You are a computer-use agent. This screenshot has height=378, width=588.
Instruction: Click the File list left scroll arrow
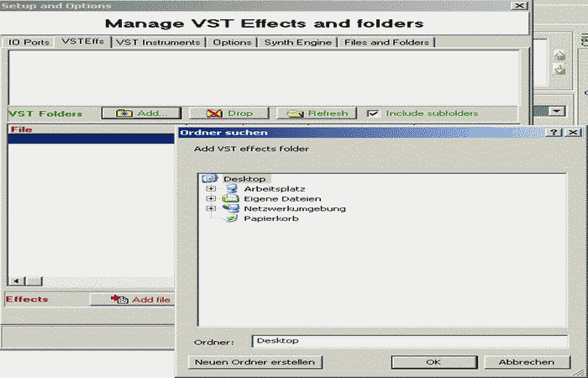(15, 281)
